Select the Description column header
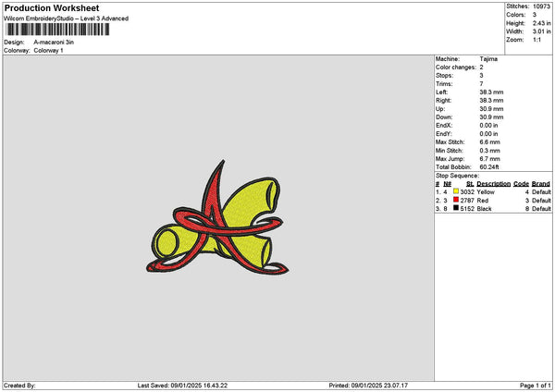The width and height of the screenshot is (555, 392). pos(493,184)
